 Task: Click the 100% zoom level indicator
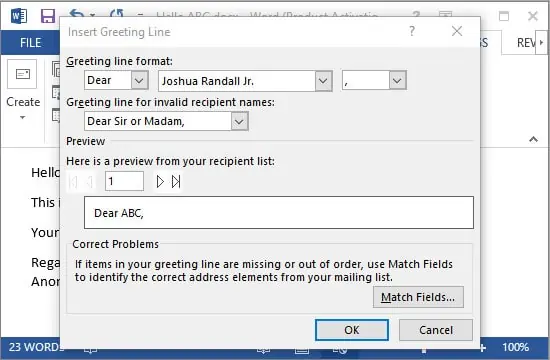click(515, 347)
